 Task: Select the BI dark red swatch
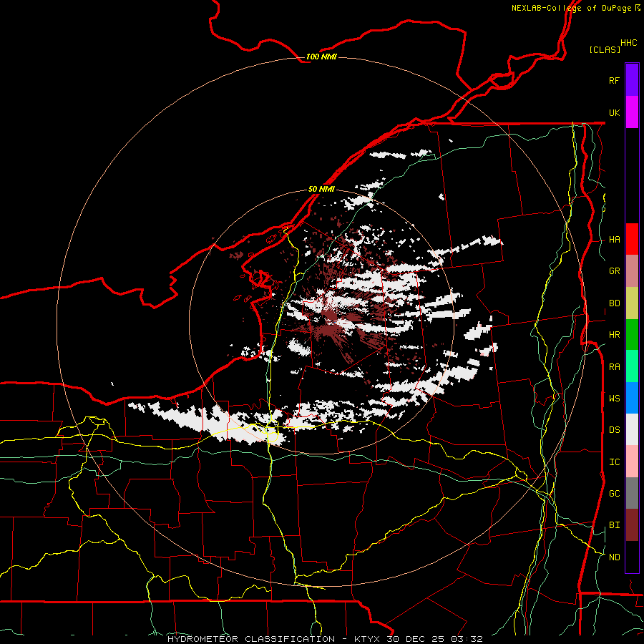click(x=632, y=525)
